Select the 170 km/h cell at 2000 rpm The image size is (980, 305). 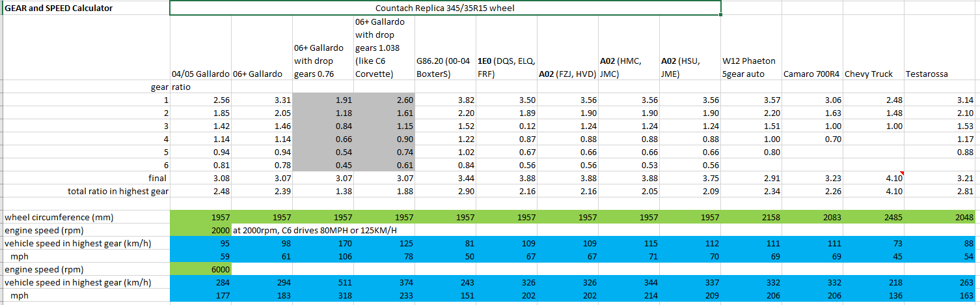[323, 243]
